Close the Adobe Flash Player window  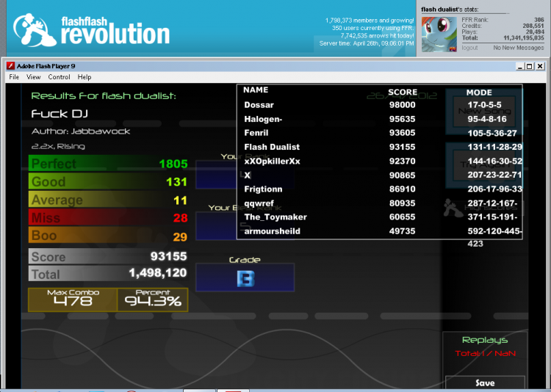pos(540,66)
